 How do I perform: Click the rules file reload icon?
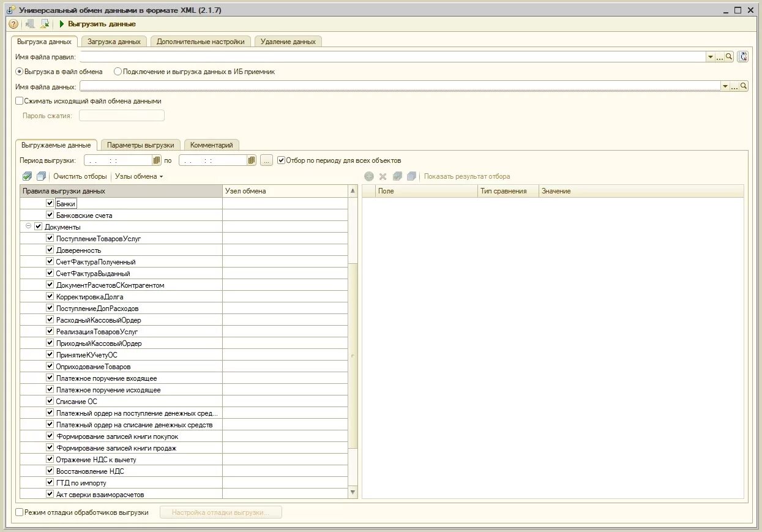click(743, 57)
